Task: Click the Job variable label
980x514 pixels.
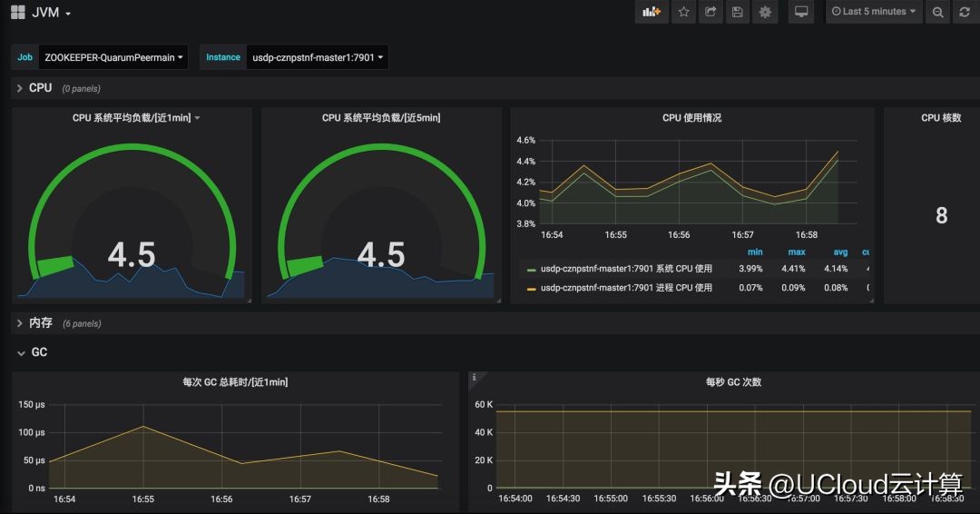Action: click(x=25, y=57)
